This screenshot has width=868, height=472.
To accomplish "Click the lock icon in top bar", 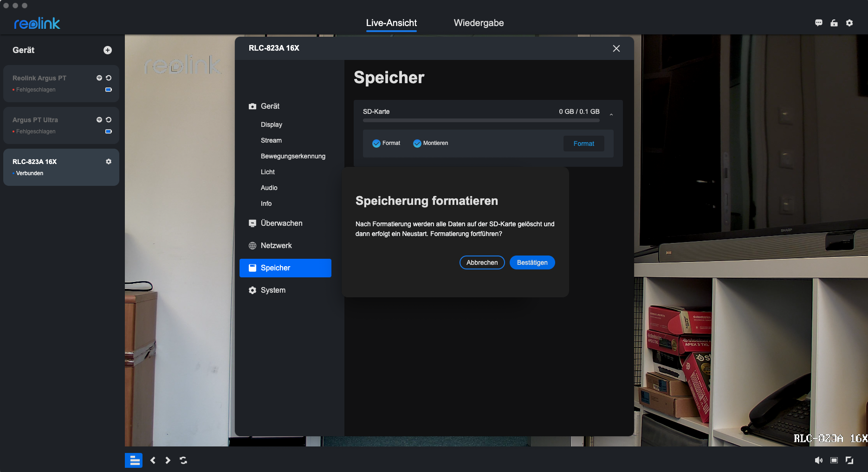I will coord(834,23).
